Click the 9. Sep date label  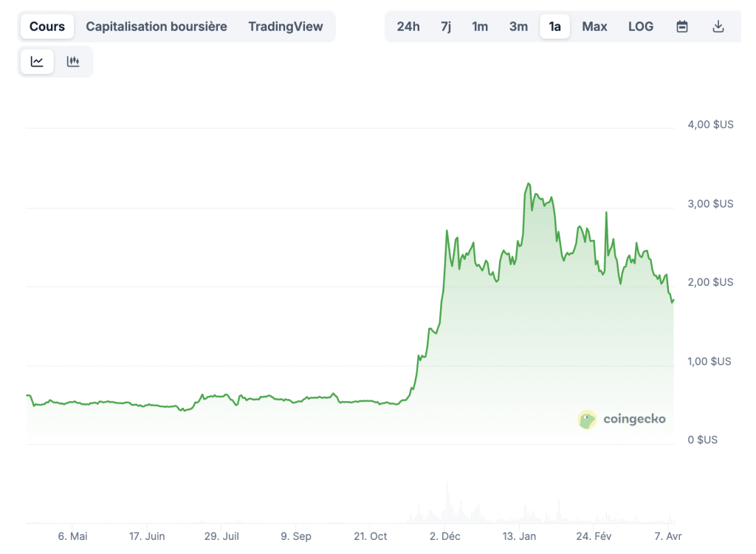296,536
